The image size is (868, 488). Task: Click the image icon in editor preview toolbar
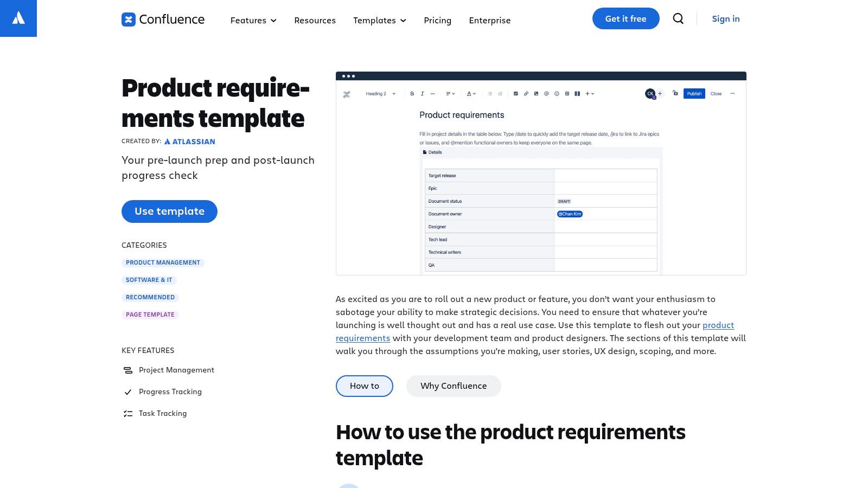click(x=536, y=94)
